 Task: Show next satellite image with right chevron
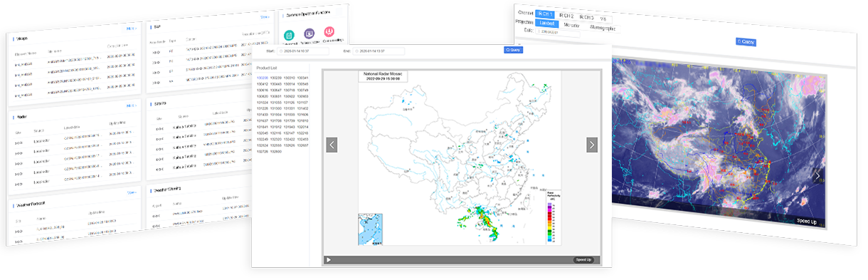818,175
